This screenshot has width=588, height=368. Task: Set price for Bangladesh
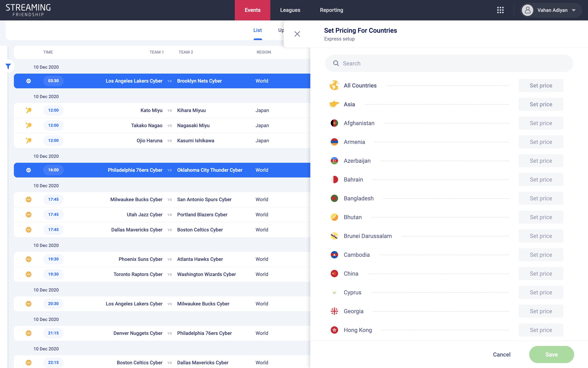pos(541,198)
